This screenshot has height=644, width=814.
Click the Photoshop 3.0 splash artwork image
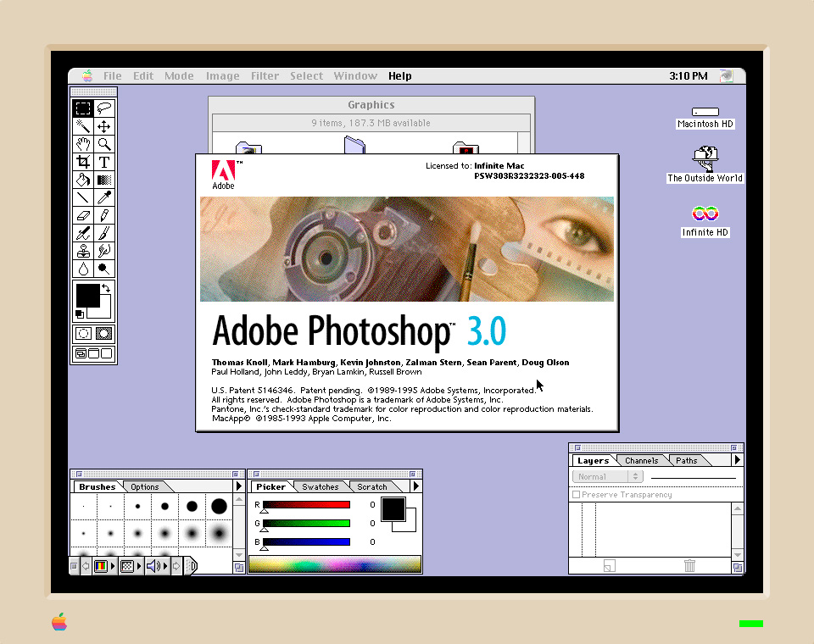(x=407, y=249)
